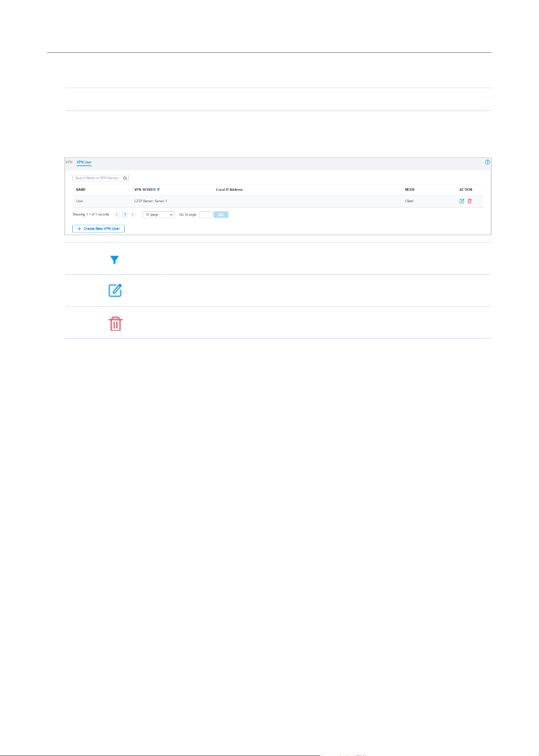Viewport: 539px width, 756px height.
Task: Select the User name cell
Action: tap(80, 201)
